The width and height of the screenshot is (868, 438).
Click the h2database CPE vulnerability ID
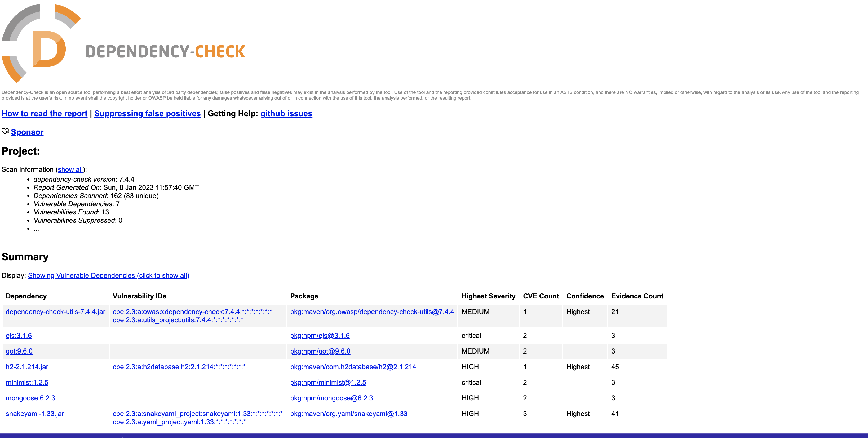(179, 367)
